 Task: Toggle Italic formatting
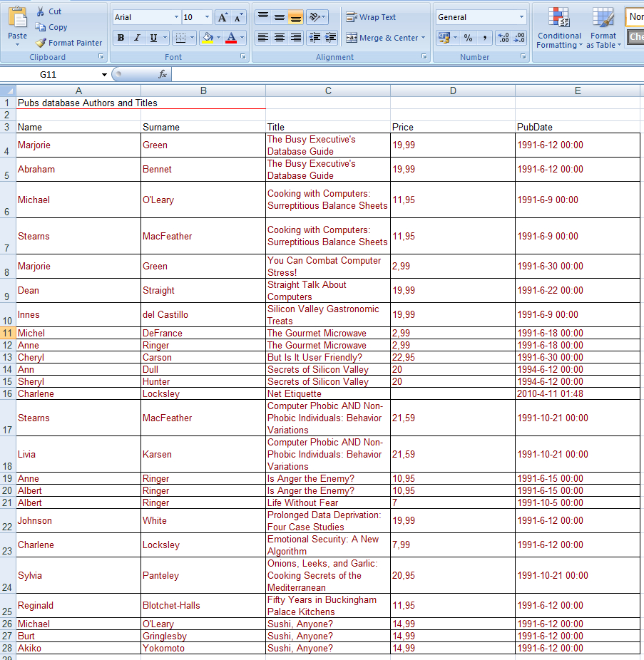point(137,38)
